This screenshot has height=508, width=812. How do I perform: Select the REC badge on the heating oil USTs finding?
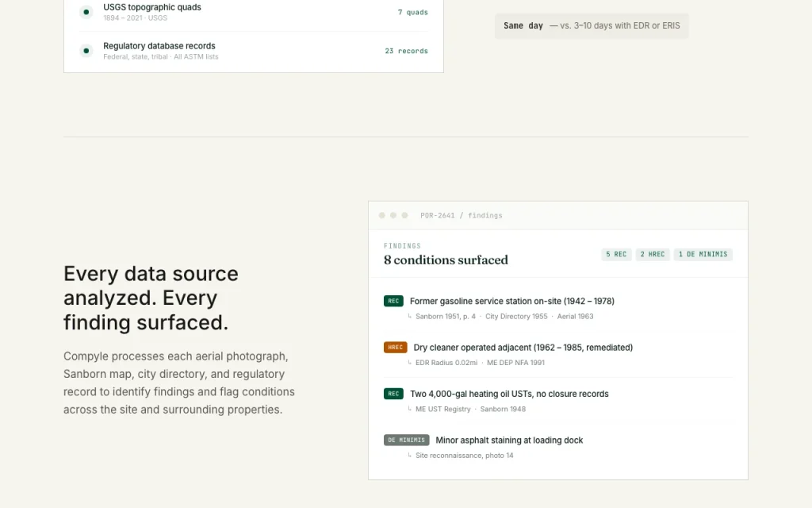point(393,394)
